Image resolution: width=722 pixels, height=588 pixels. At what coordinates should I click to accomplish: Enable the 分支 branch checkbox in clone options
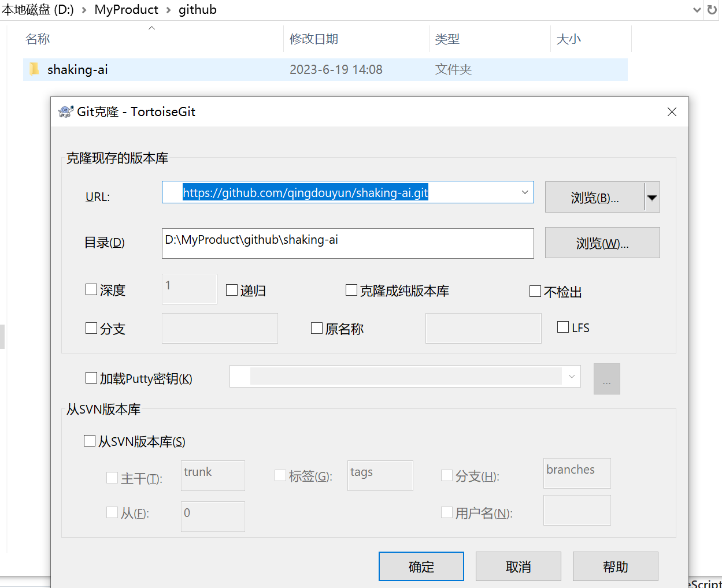tap(91, 328)
